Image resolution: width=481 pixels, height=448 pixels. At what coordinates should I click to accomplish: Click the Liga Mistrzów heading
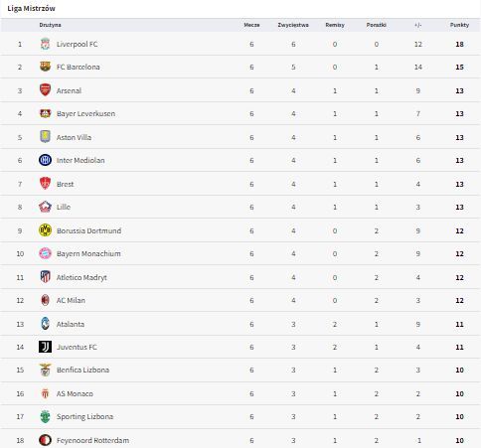[x=32, y=9]
